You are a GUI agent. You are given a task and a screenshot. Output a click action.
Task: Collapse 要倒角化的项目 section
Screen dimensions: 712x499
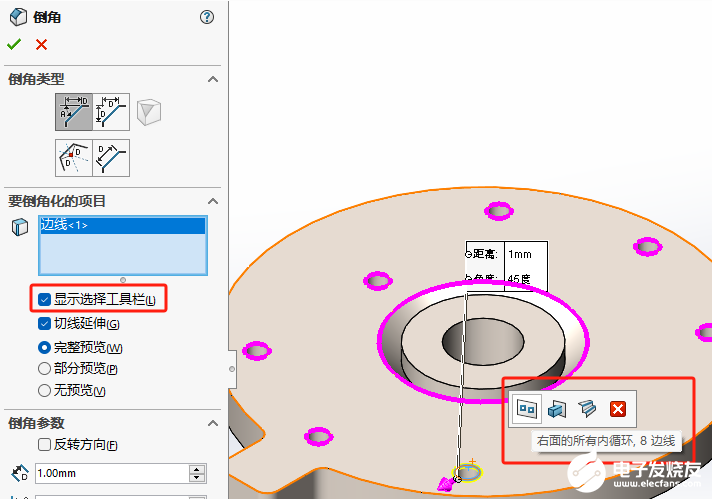(x=213, y=201)
